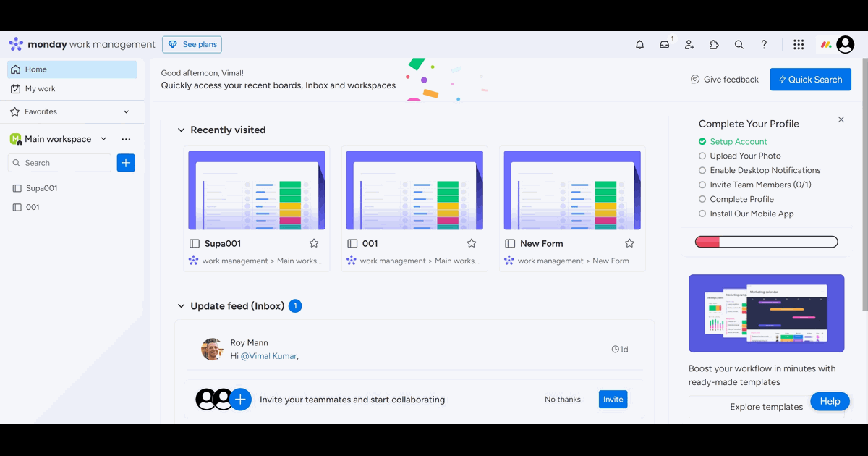Open the New Form board thumbnail

[572, 190]
